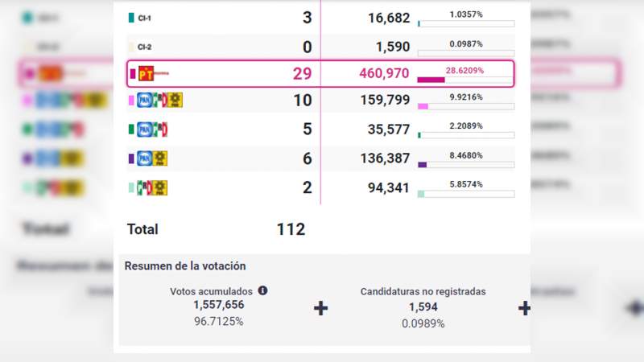Click the 9.9216% percentage bar
This screenshot has width=644, height=362.
[x=466, y=106]
